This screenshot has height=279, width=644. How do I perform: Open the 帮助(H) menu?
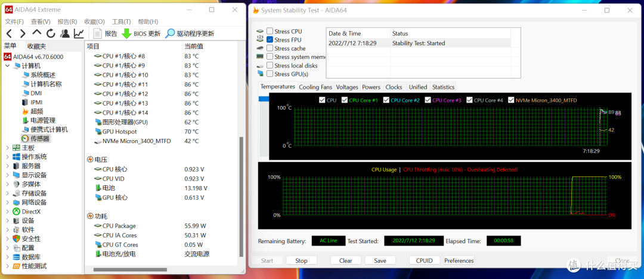(x=148, y=21)
